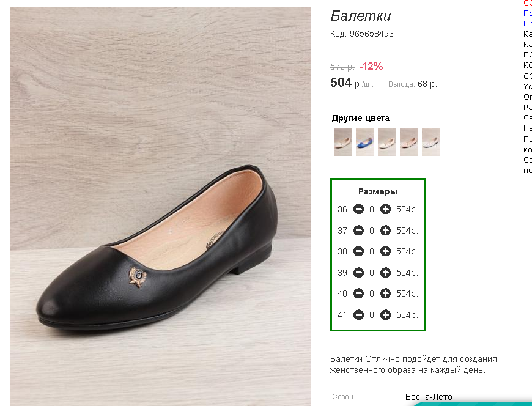
Task: Add one pair of size 41
Action: coord(385,315)
